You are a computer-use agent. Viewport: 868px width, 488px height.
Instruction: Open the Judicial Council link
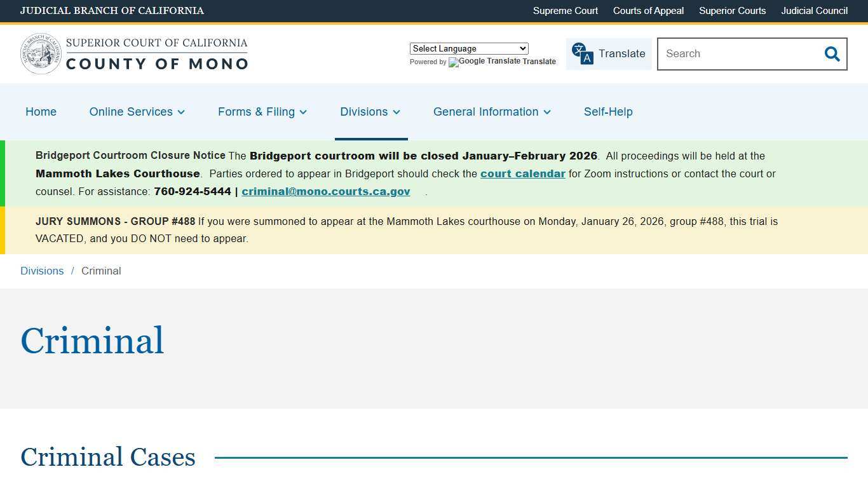pos(814,11)
